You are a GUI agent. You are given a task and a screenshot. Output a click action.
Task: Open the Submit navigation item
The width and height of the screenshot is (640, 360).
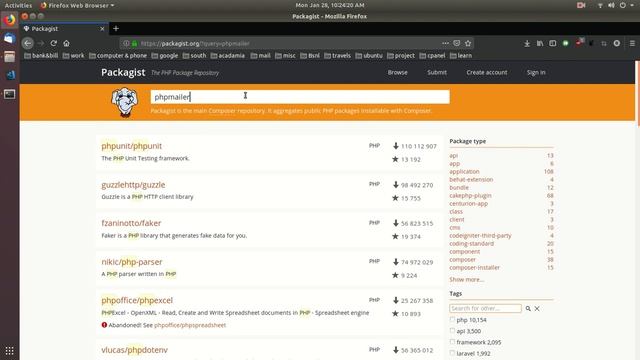tap(437, 72)
